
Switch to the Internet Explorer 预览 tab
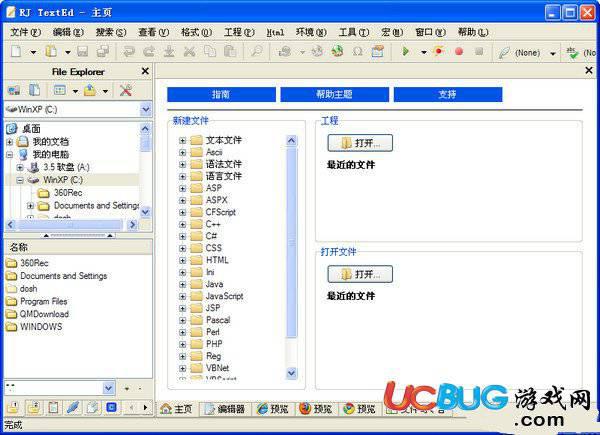(273, 409)
